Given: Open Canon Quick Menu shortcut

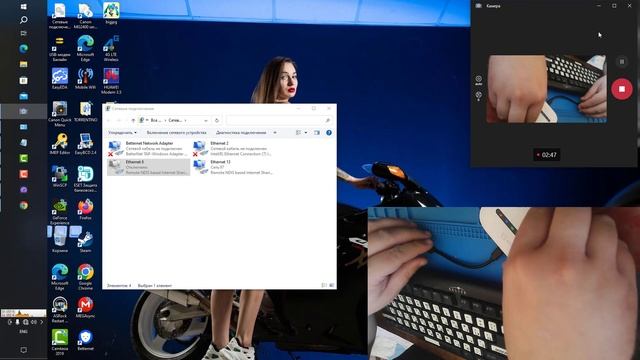Looking at the screenshot, I should (x=60, y=114).
